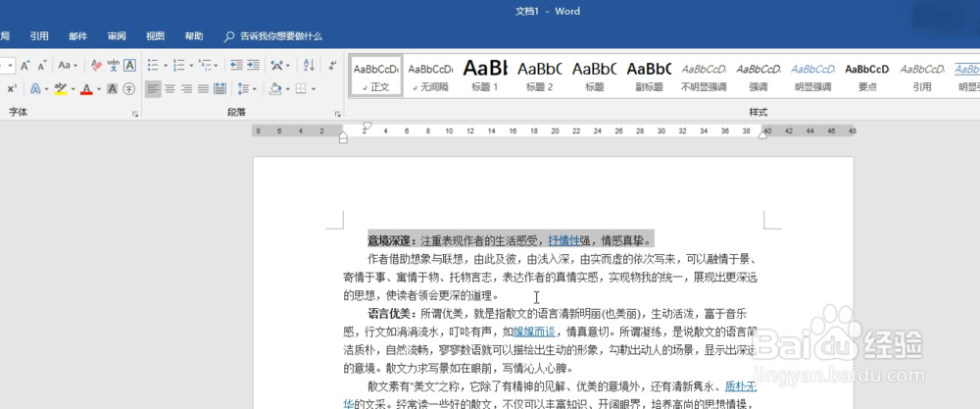
Task: Expand the Shading color dropdown arrow
Action: pyautogui.click(x=287, y=89)
